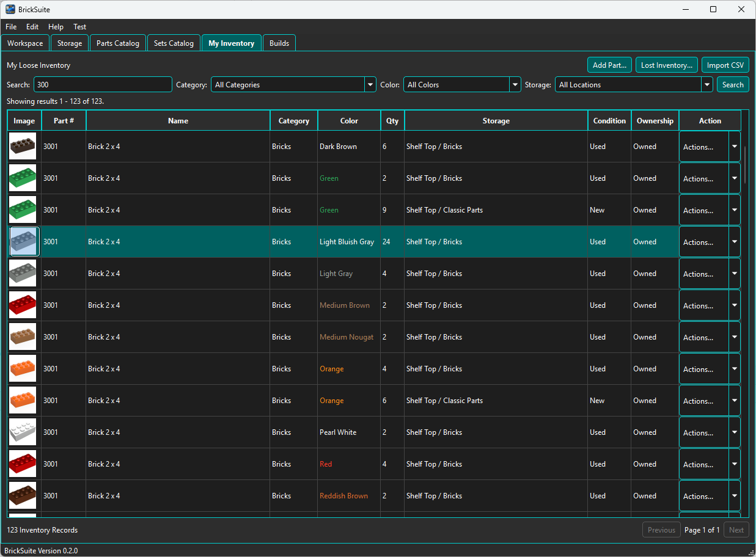Click the Lost Inventory... button
This screenshot has width=756, height=557.
(667, 65)
